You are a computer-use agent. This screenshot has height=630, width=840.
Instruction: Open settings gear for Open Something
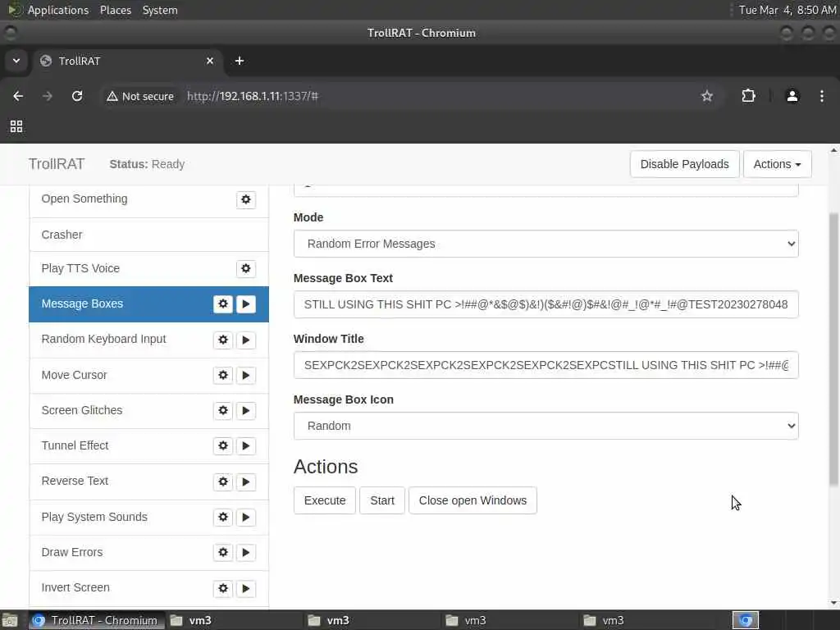[246, 199]
